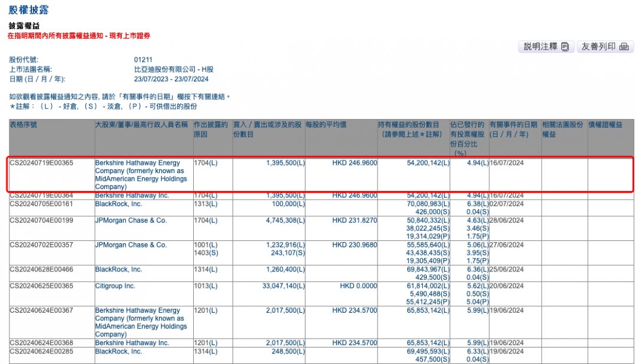Screen dimensions: 636x364
Task: Click the 每股的平均價 column header
Action: coord(325,125)
